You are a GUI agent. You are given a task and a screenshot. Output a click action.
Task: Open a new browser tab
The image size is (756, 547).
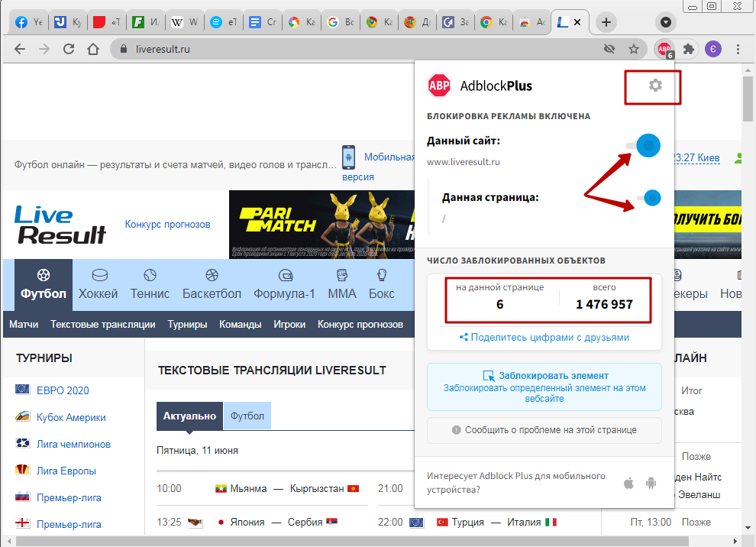[x=606, y=22]
